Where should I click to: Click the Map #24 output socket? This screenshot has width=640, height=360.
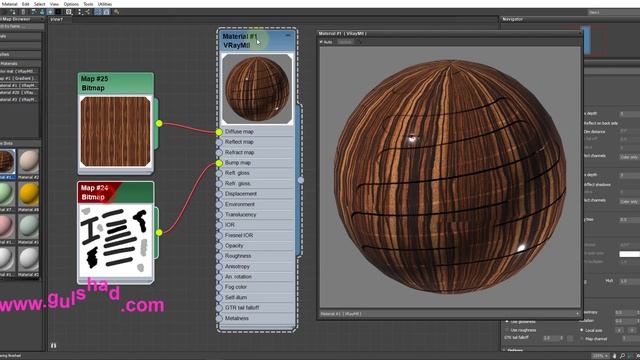[x=159, y=232]
